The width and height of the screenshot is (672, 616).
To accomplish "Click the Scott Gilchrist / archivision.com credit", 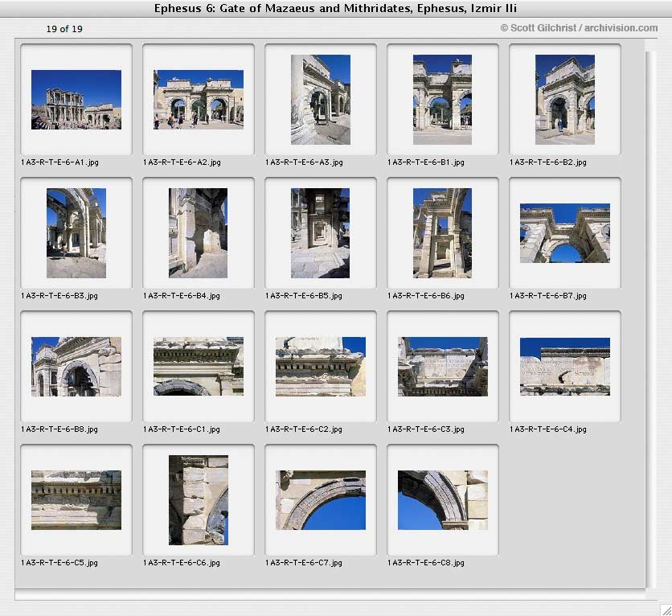I will click(579, 28).
